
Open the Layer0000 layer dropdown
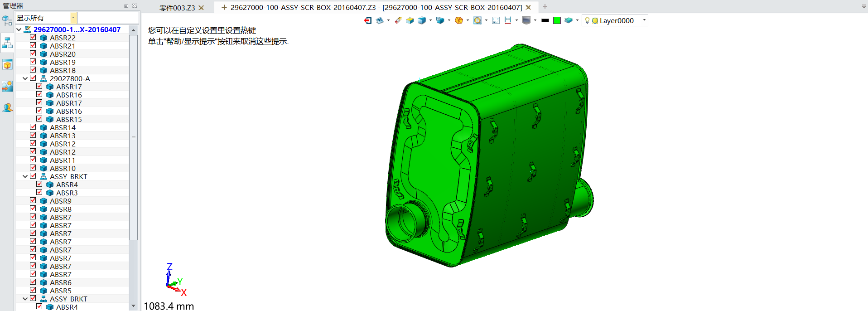644,20
